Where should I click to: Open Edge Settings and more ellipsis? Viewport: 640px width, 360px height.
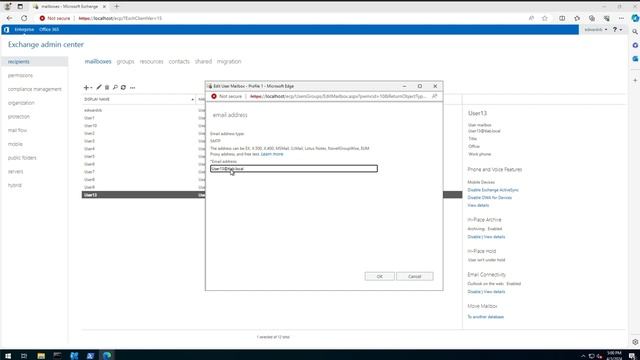(621, 18)
